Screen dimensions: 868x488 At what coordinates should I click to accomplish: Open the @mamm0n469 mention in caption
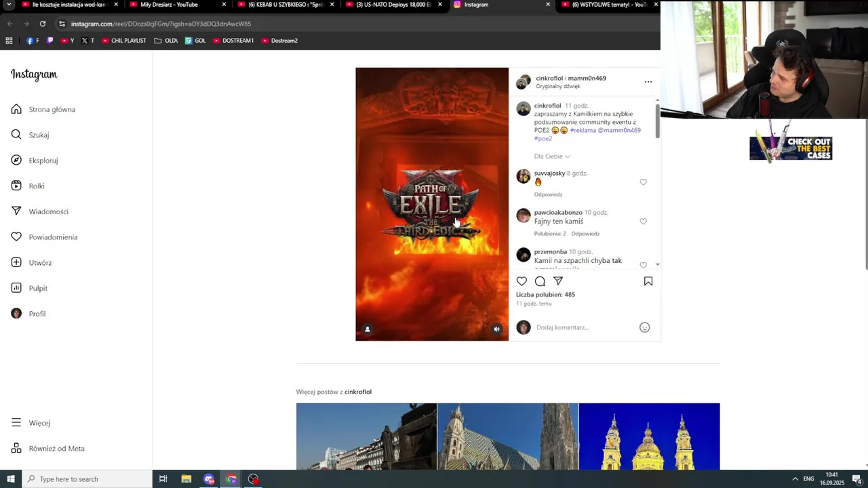pos(619,130)
